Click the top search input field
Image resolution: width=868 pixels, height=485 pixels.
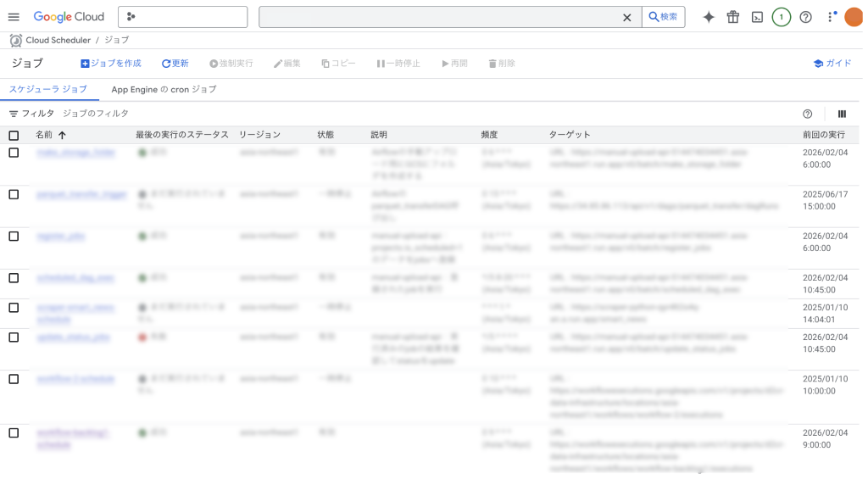[x=439, y=17]
